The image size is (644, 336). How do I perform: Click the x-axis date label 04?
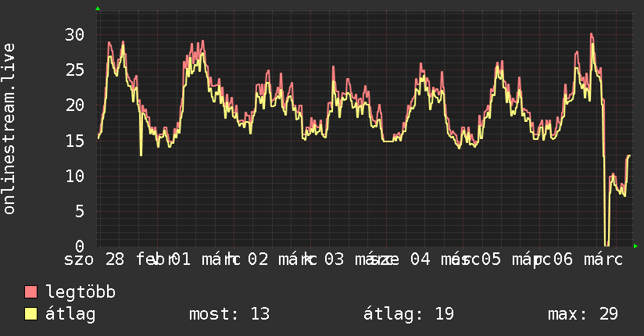420,259
